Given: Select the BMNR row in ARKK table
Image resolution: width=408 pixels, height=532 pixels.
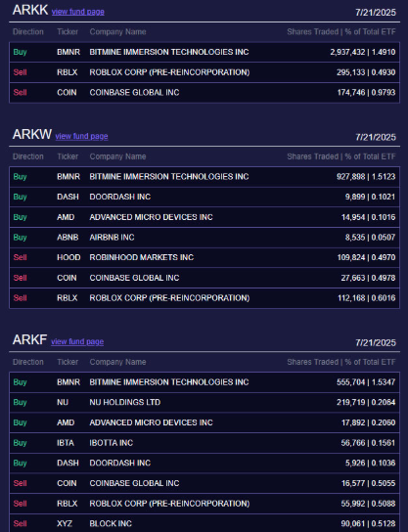Looking at the screenshot, I should click(x=204, y=52).
